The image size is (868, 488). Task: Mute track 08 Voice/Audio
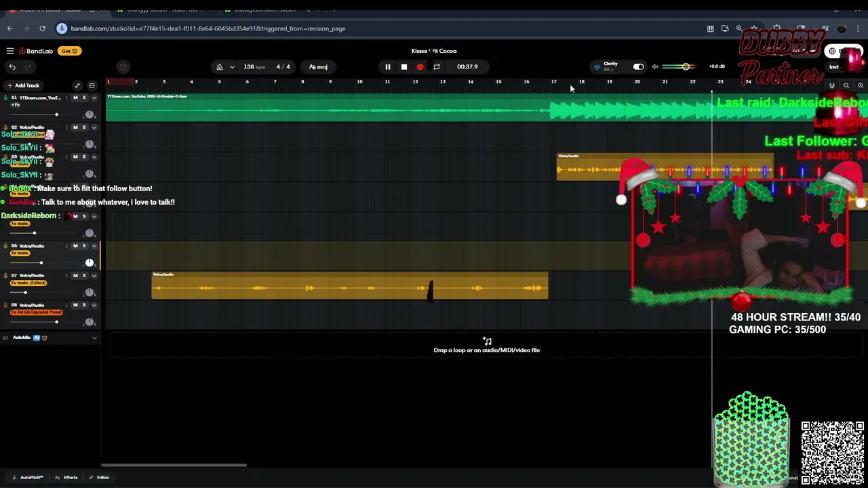click(x=75, y=305)
